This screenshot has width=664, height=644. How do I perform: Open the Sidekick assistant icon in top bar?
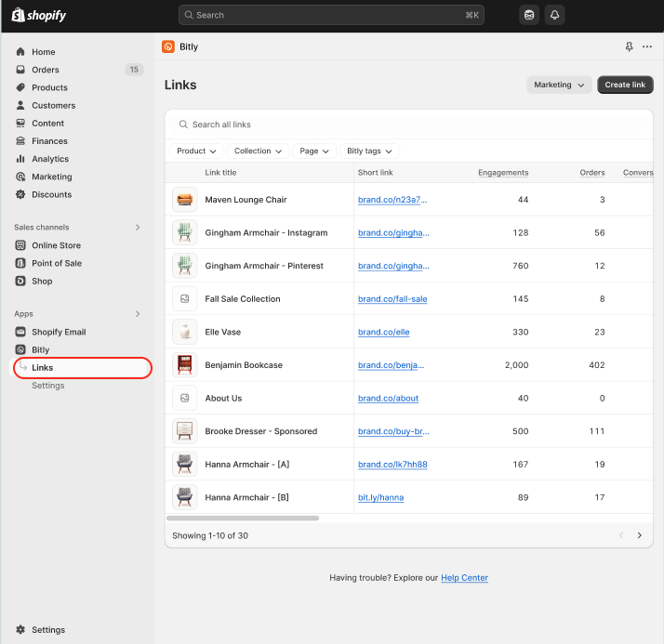point(529,15)
